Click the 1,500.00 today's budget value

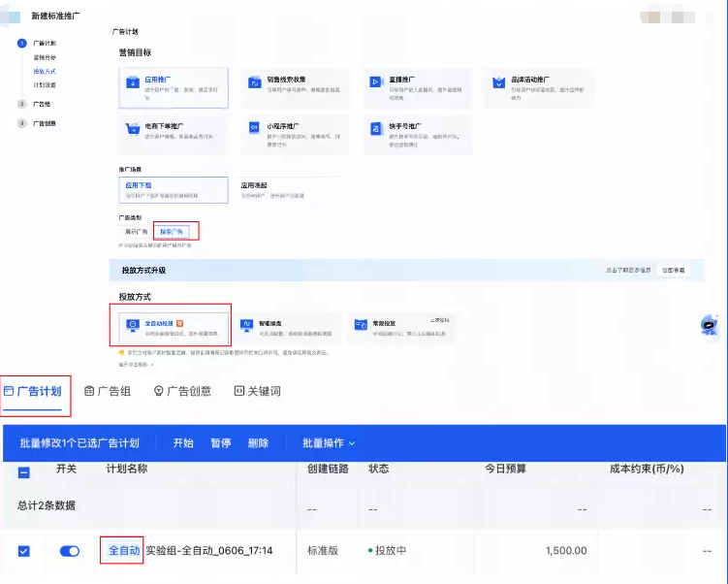566,551
